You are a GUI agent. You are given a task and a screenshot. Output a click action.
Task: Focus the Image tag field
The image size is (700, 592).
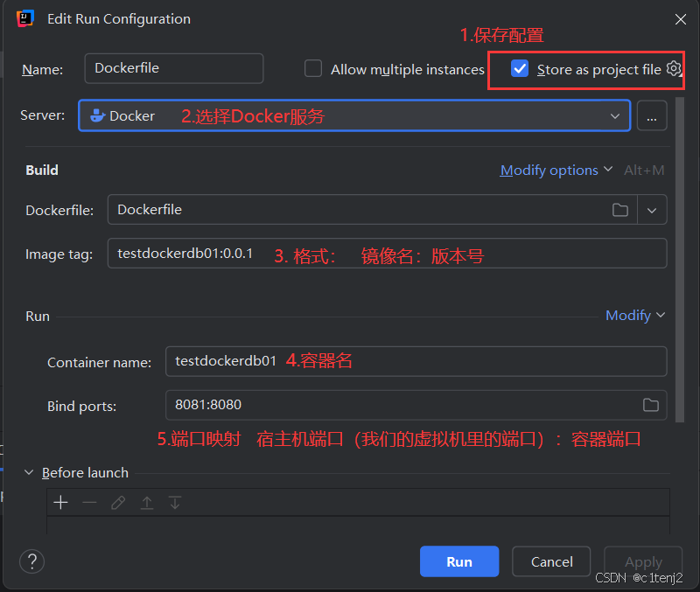(387, 254)
